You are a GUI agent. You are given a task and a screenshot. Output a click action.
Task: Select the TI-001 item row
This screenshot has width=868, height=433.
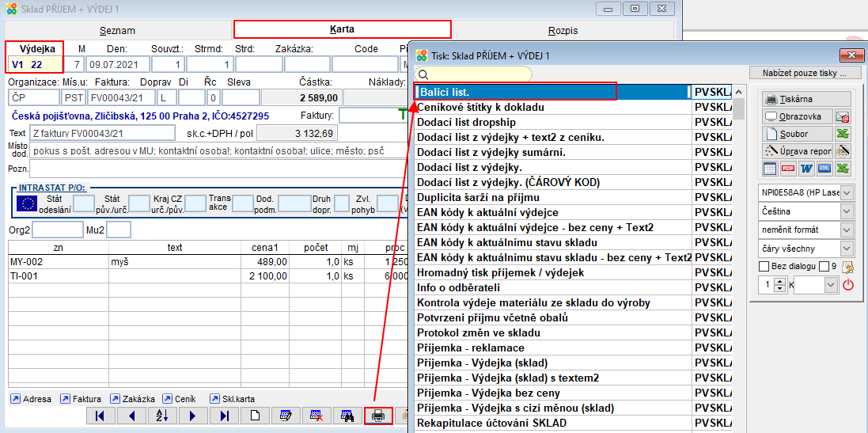coord(207,275)
